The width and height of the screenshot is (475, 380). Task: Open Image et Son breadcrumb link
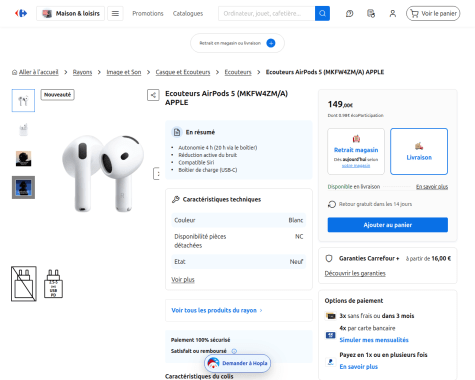point(124,72)
